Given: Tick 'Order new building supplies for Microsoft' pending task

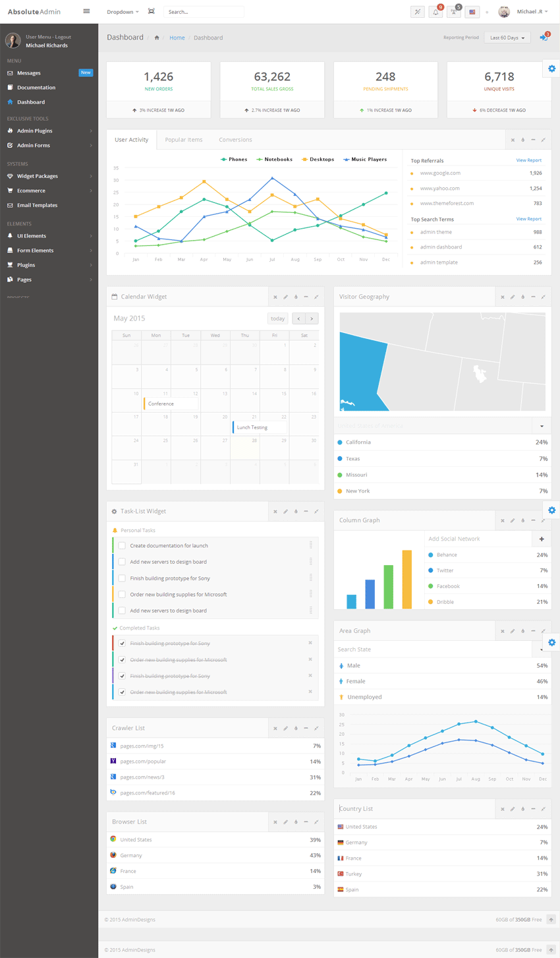Looking at the screenshot, I should (122, 595).
